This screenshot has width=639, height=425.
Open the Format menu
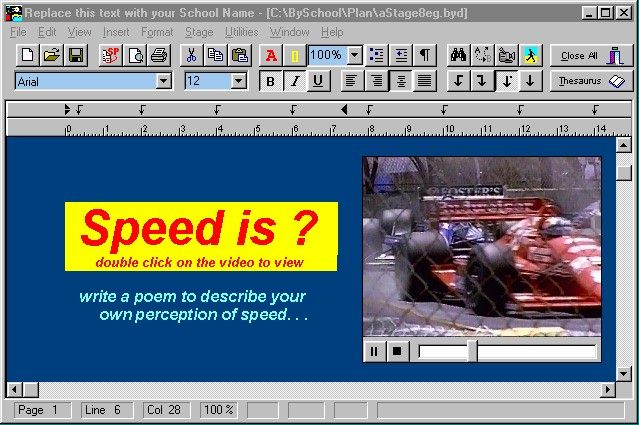pos(157,32)
